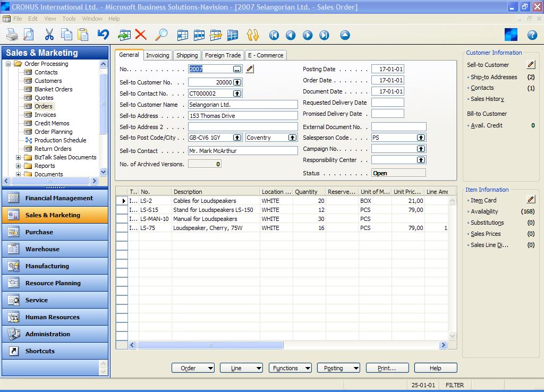Click the Copy toolbar icon
Image resolution: width=544 pixels, height=392 pixels.
click(66, 35)
